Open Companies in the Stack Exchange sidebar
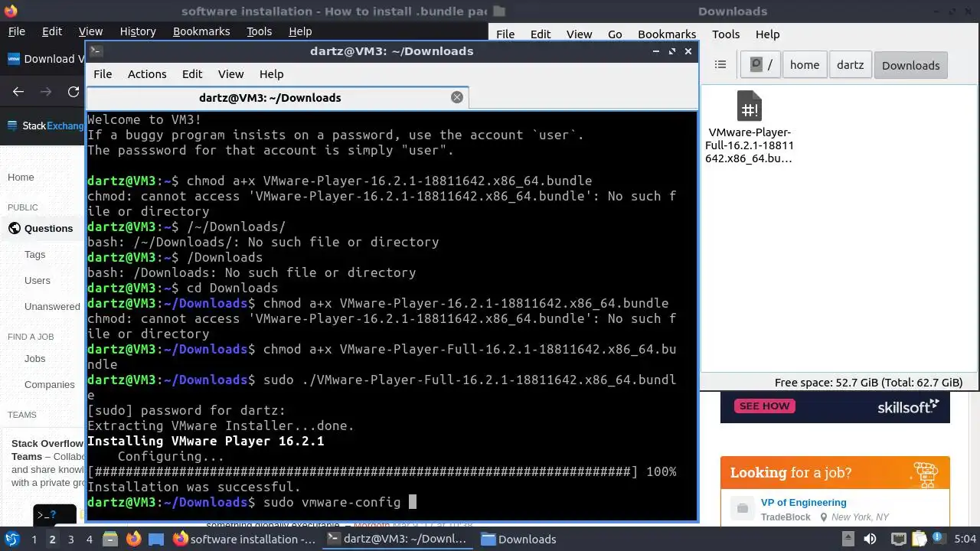This screenshot has width=980, height=551. [x=49, y=384]
